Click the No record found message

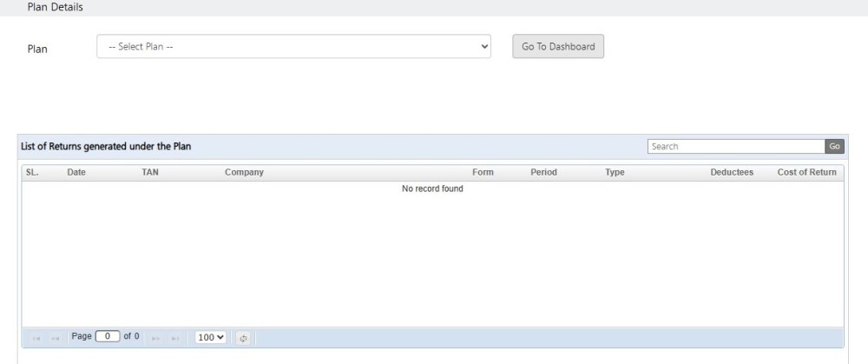click(x=432, y=189)
